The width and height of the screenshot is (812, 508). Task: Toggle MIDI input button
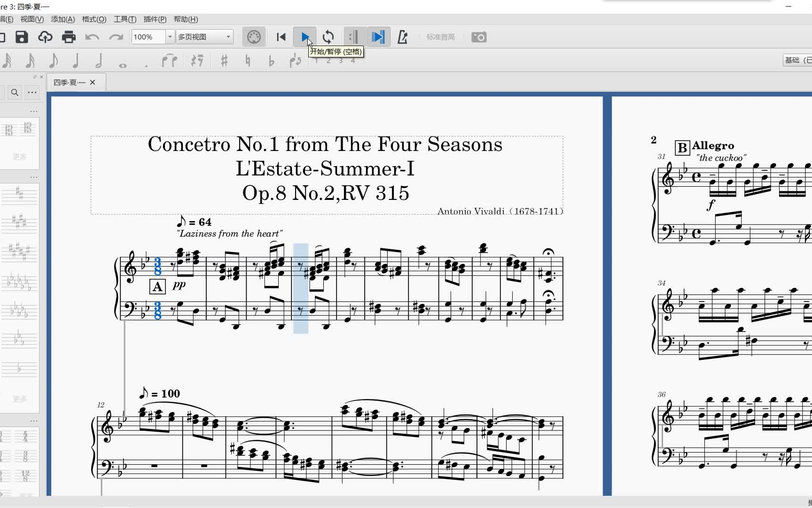click(x=254, y=37)
